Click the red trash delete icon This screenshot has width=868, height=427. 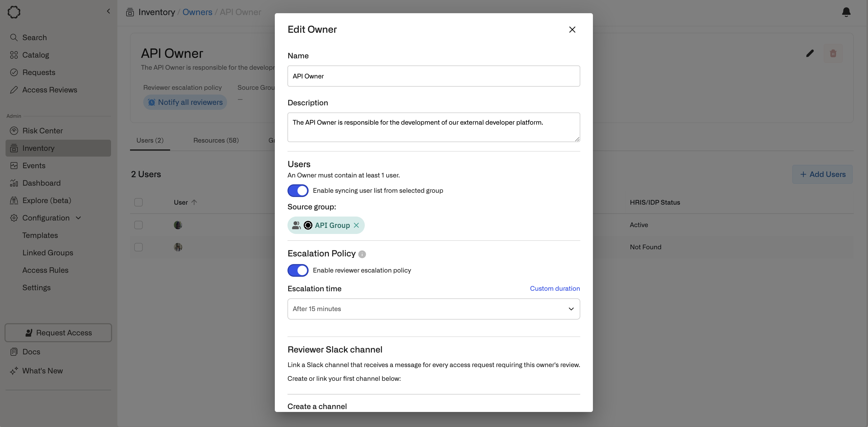(833, 53)
